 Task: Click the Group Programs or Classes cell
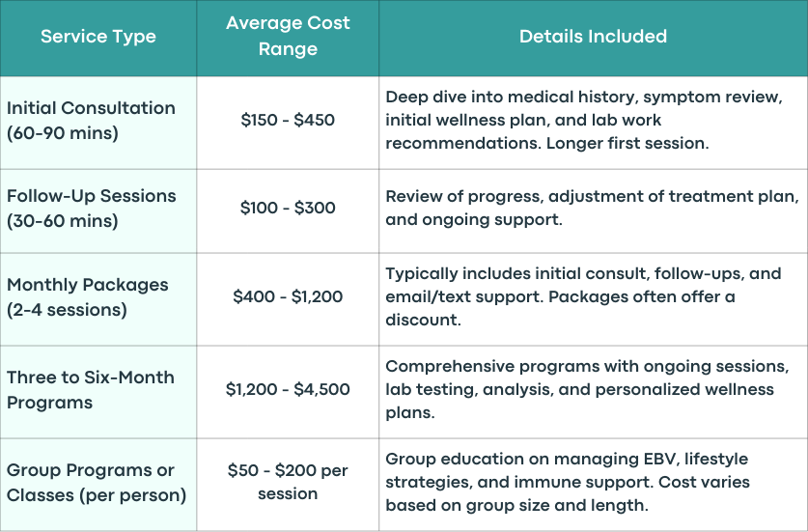98,485
